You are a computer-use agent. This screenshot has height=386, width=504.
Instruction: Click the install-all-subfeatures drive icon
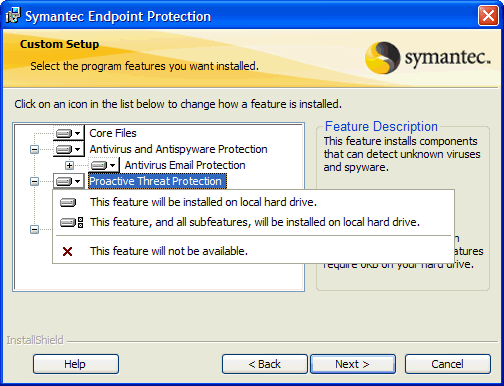pos(71,222)
